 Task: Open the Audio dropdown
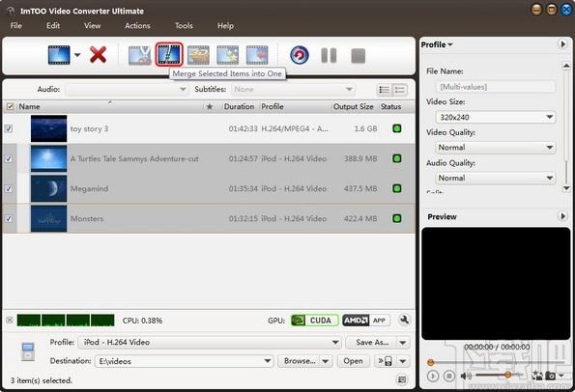point(127,90)
